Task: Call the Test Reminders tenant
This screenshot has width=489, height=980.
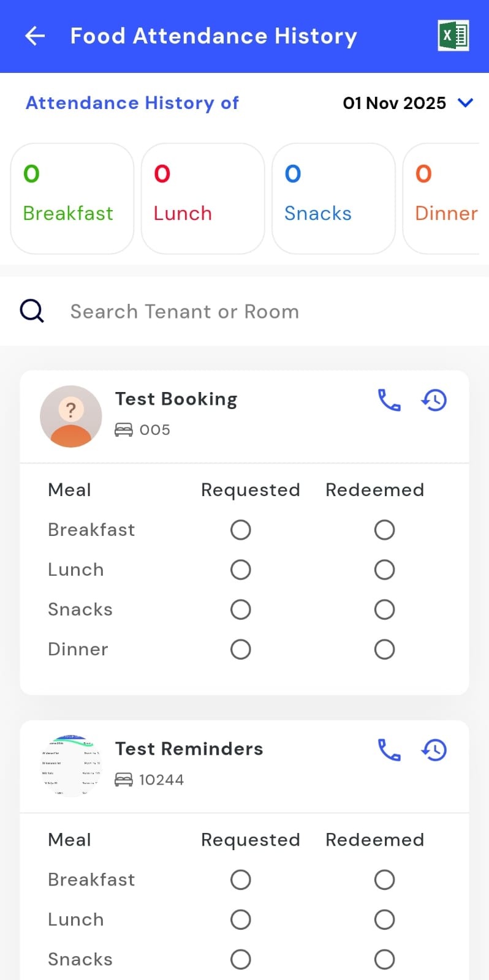Action: [389, 750]
